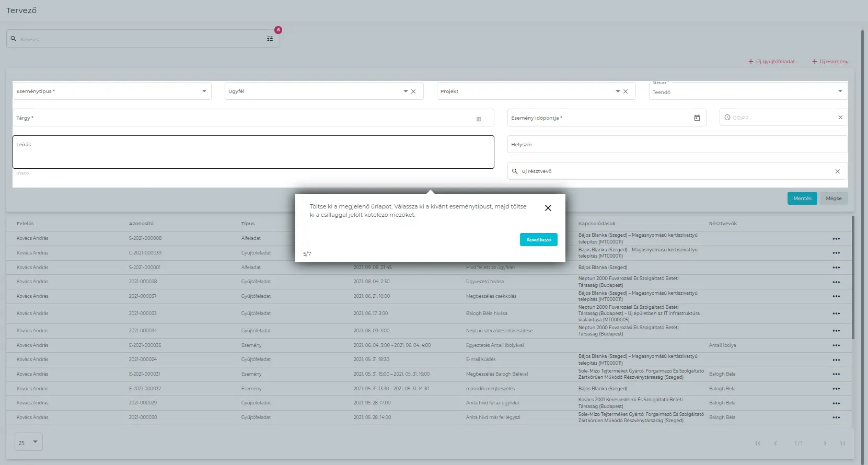The height and width of the screenshot is (465, 868).
Task: Close the tutorial tooltip popup
Action: [548, 208]
